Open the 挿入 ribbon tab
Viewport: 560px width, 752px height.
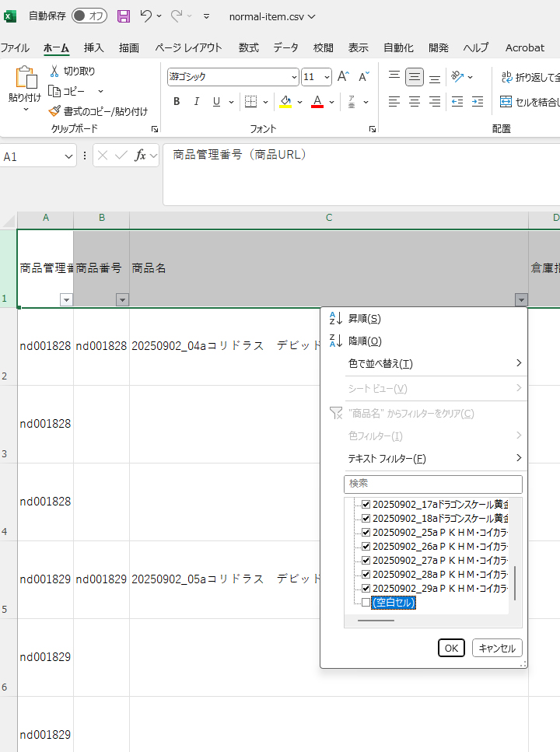93,47
